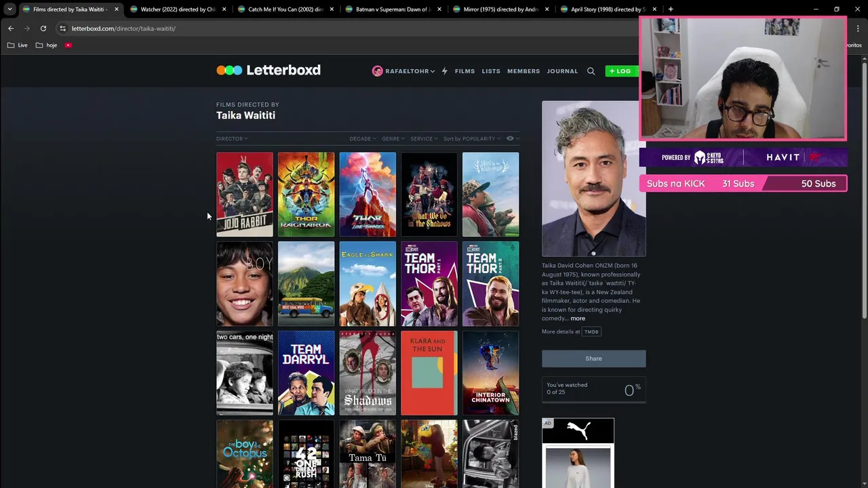Open the Lists menu item
This screenshot has width=868, height=488.
(491, 71)
